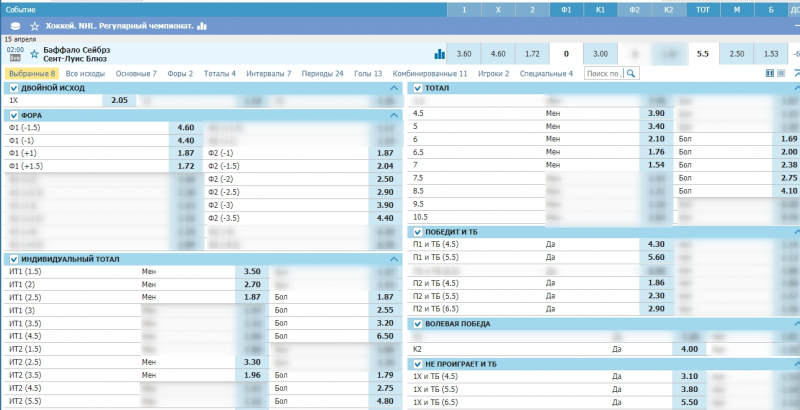Switch to the Тоталы 4 tab
The width and height of the screenshot is (800, 410).
219,74
